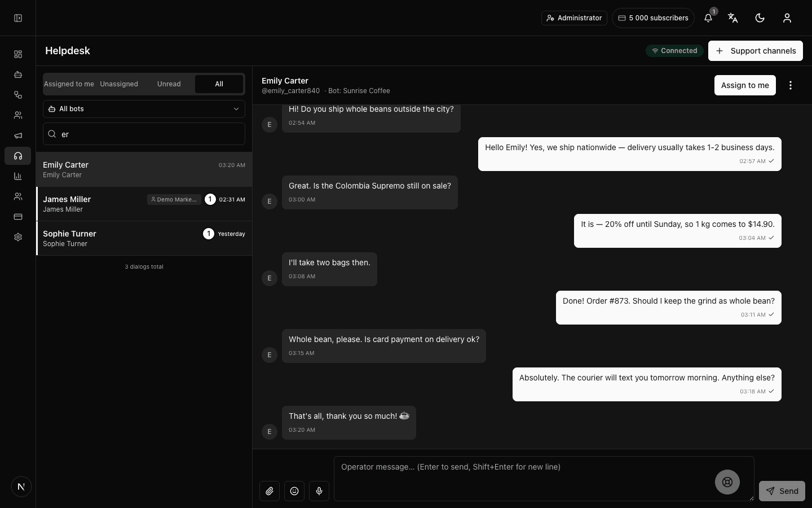Image resolution: width=812 pixels, height=508 pixels.
Task: Click the dialog search field containing 'er'
Action: 144,134
